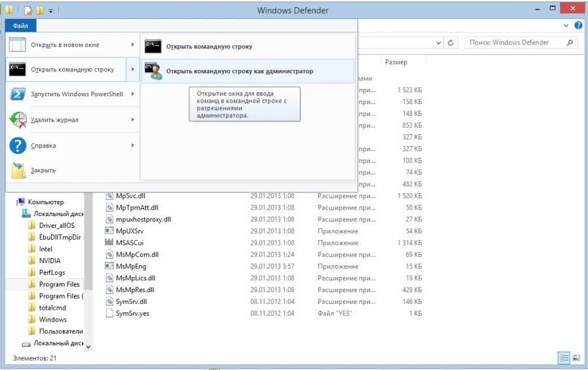
Task: Open help via the blue question icon at top right
Action: point(578,25)
